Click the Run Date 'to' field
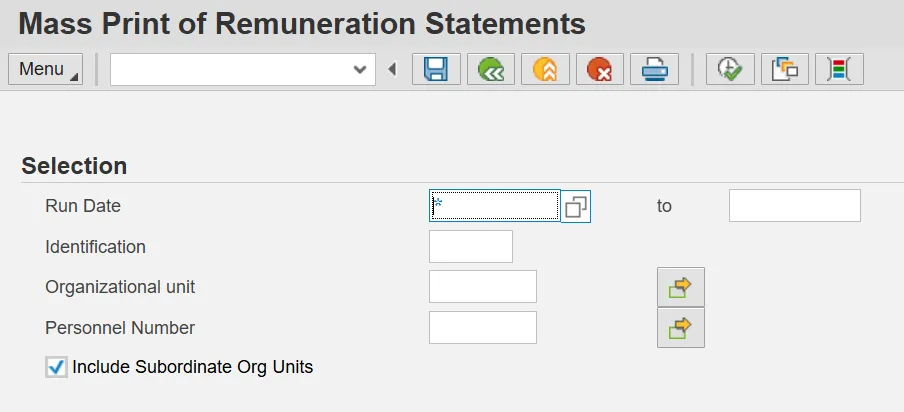 794,206
